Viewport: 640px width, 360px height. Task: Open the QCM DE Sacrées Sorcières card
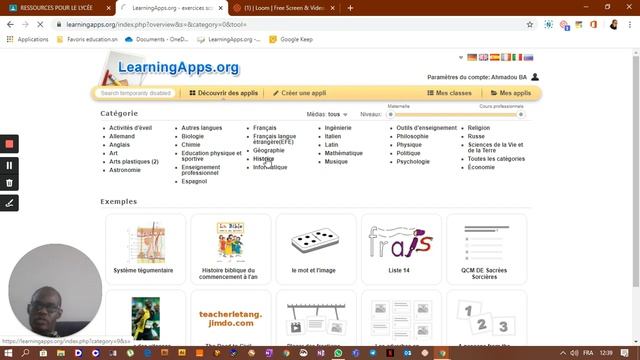[487, 249]
